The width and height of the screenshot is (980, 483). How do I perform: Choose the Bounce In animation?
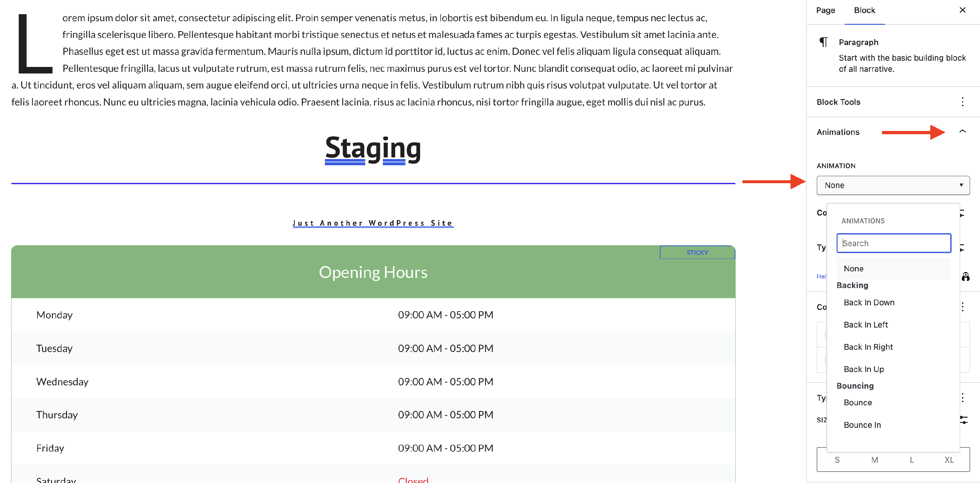point(862,425)
